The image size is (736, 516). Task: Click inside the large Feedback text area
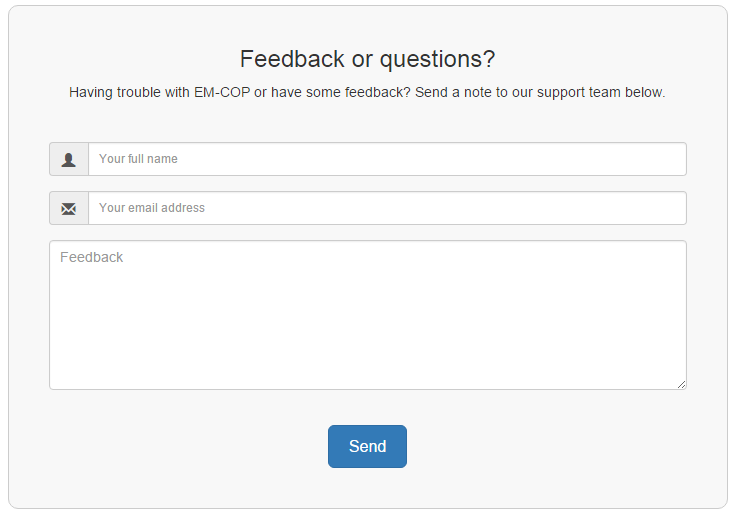pyautogui.click(x=367, y=315)
